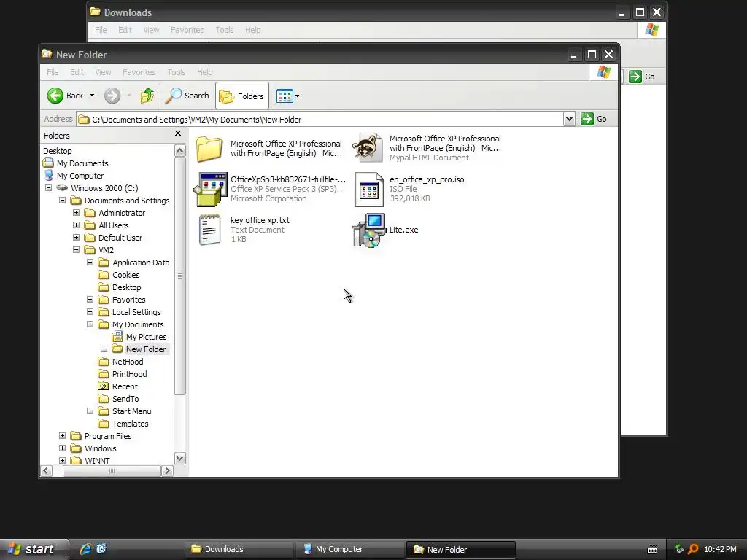The image size is (747, 560).
Task: Click the keyboard icon near system tray
Action: click(x=652, y=549)
